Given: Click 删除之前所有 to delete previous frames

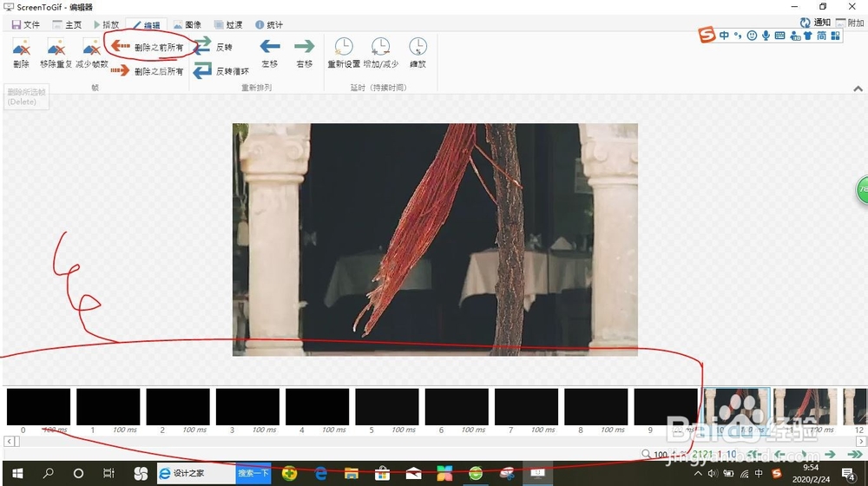Looking at the screenshot, I should [x=147, y=47].
